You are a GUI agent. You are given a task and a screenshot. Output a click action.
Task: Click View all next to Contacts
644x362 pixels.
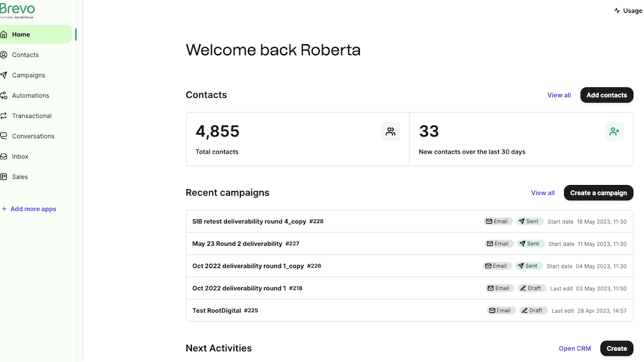[559, 95]
